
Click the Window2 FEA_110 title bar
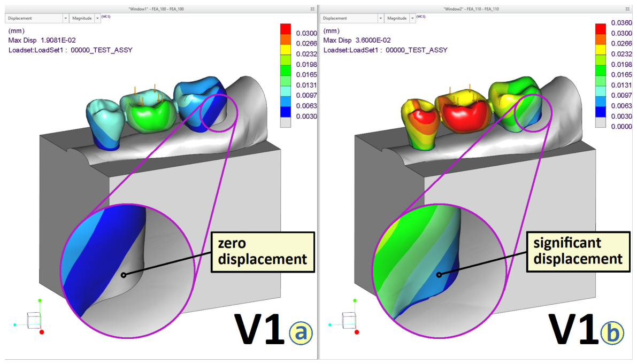(x=471, y=9)
